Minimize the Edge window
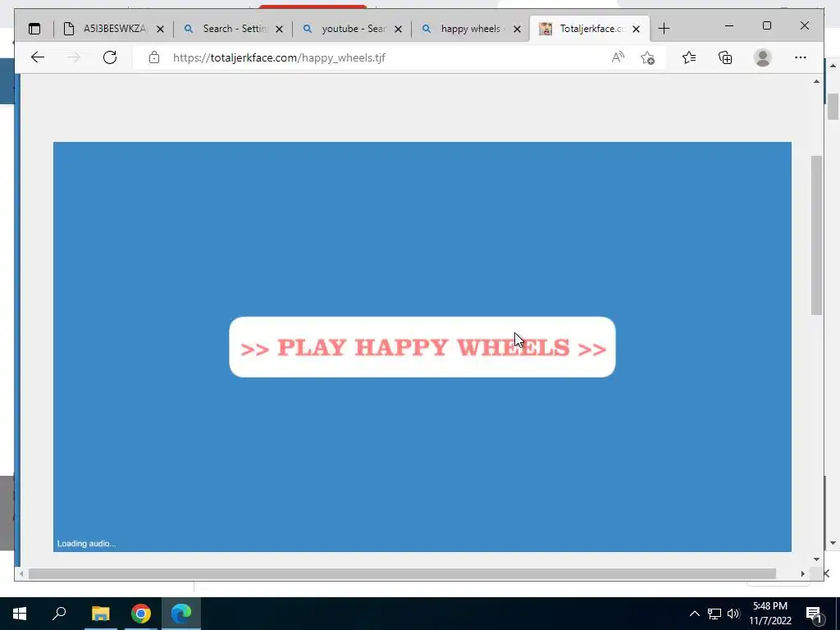840x630 pixels. pos(729,25)
